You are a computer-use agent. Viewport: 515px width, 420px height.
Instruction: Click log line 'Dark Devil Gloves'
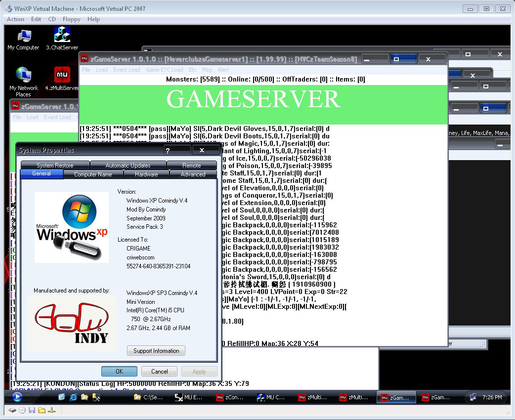(x=205, y=129)
